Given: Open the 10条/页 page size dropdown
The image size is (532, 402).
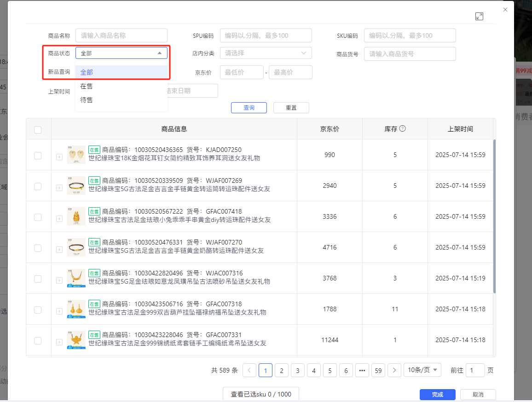Looking at the screenshot, I should pos(422,370).
